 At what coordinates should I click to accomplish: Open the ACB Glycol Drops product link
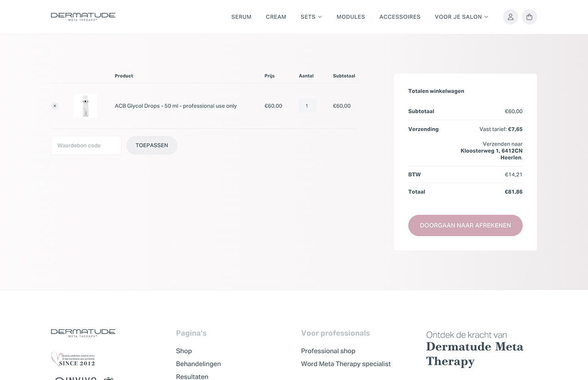click(x=176, y=106)
